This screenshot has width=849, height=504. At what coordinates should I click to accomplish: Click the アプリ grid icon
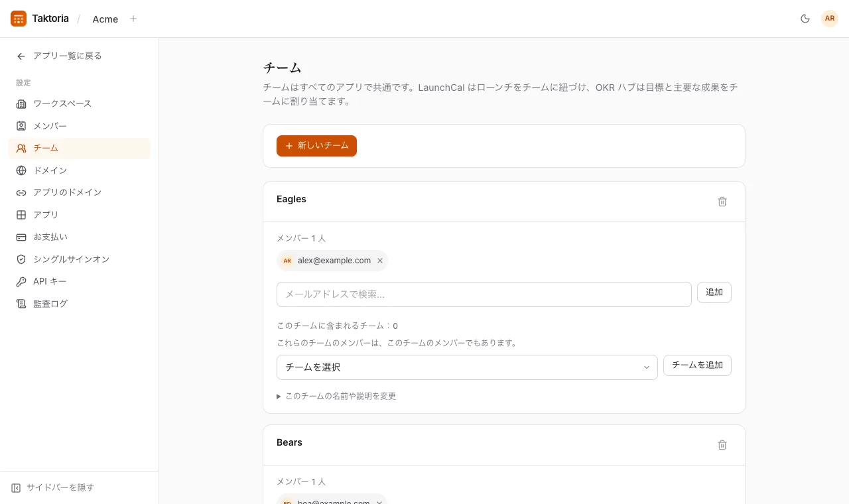[x=21, y=215]
